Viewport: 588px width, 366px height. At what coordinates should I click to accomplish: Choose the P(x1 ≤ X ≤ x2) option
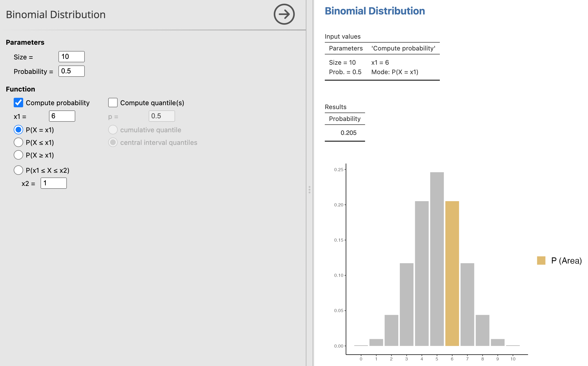(x=18, y=170)
